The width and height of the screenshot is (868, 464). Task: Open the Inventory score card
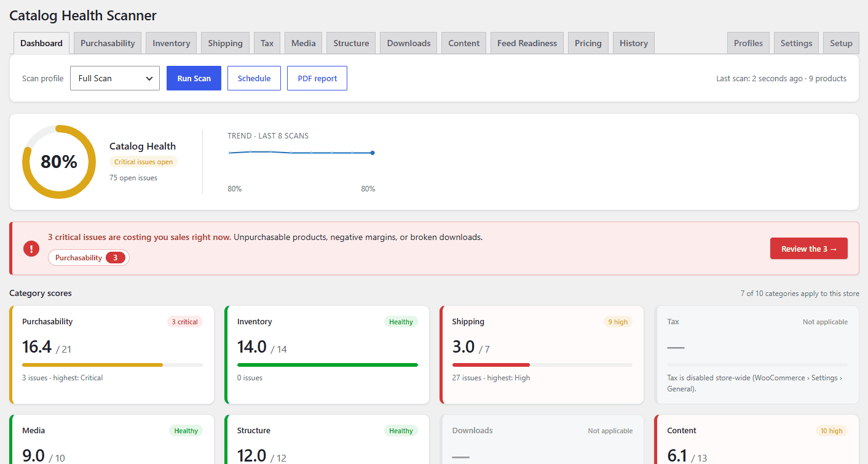(327, 354)
